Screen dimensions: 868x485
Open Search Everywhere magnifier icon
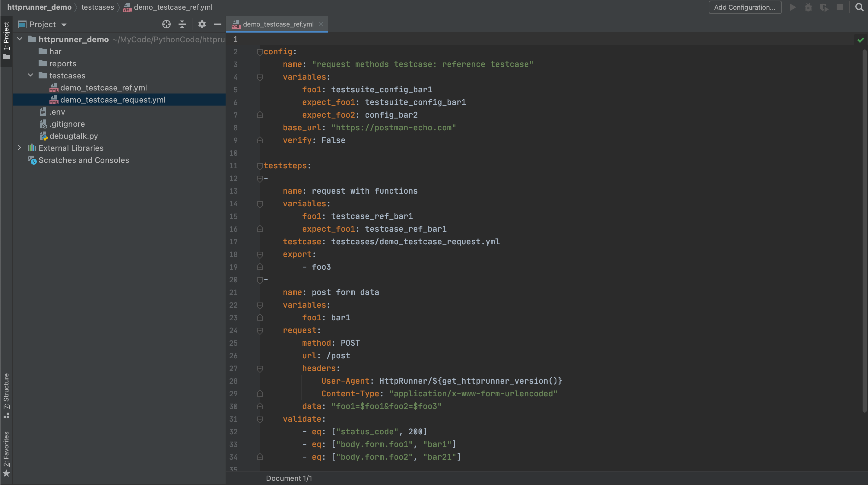coord(859,7)
